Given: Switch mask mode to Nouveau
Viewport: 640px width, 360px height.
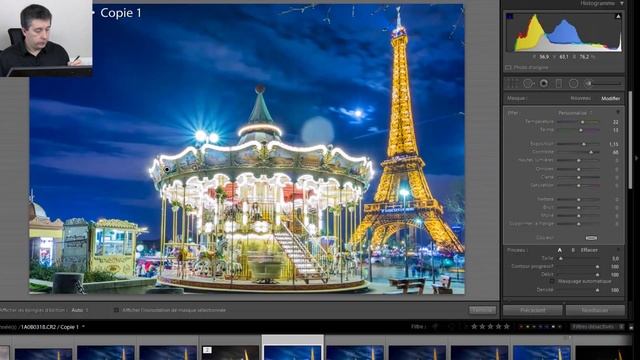Looking at the screenshot, I should (580, 98).
